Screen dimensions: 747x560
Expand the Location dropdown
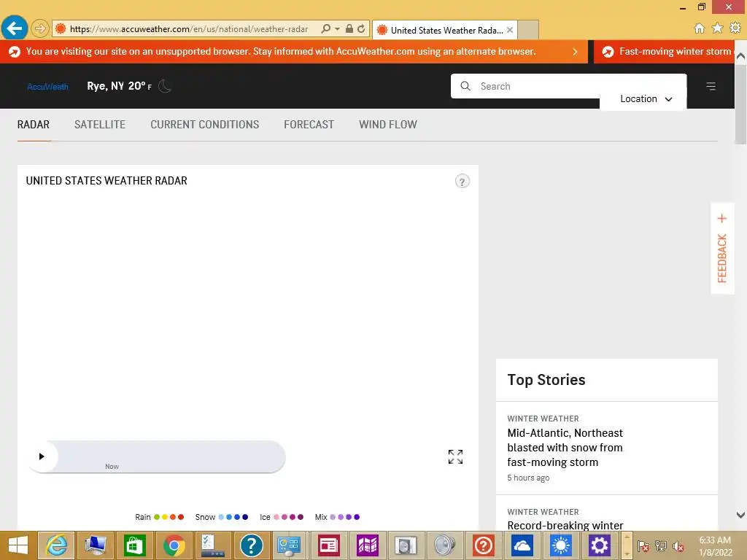646,98
